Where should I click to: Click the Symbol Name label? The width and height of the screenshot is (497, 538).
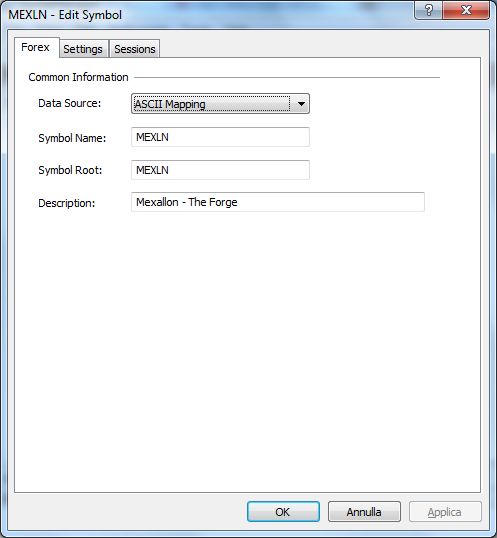(x=72, y=138)
